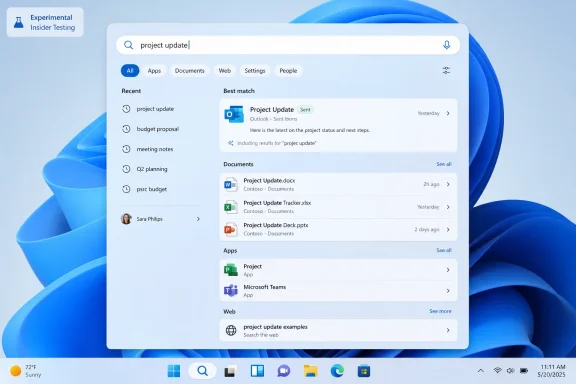Open 'Project Update Deck.pptx' file name
576x384 pixels.
[276, 225]
